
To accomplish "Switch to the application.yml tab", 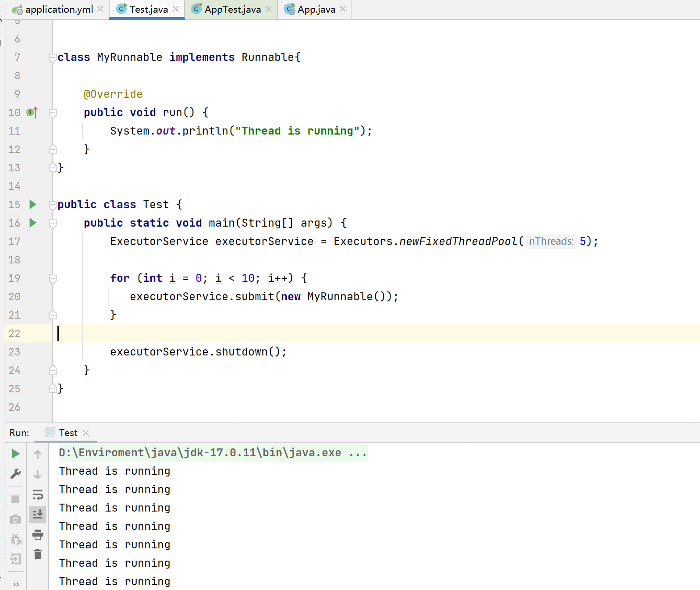I will 53,9.
